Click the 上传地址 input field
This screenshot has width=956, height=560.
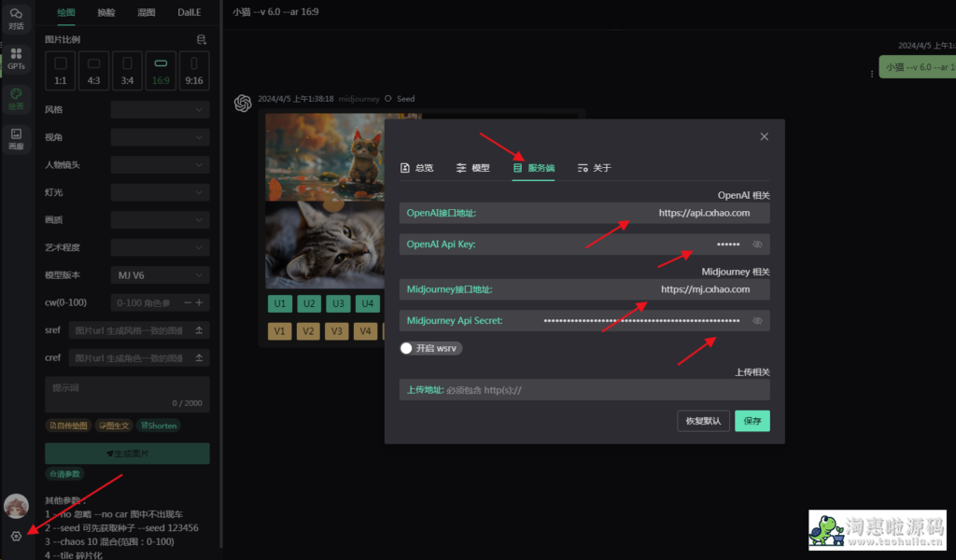pos(584,390)
